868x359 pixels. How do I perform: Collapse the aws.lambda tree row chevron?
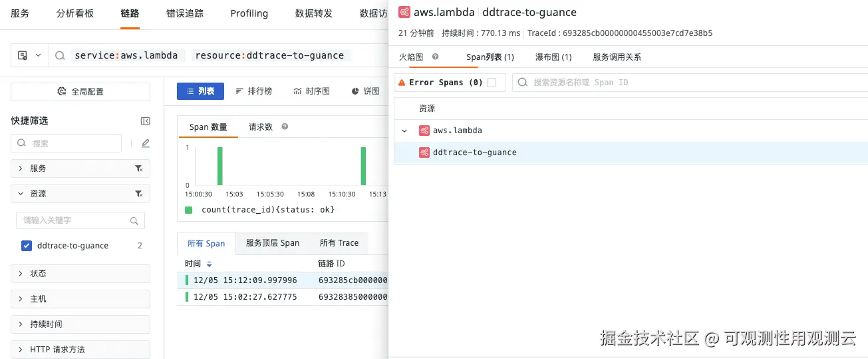tap(404, 131)
